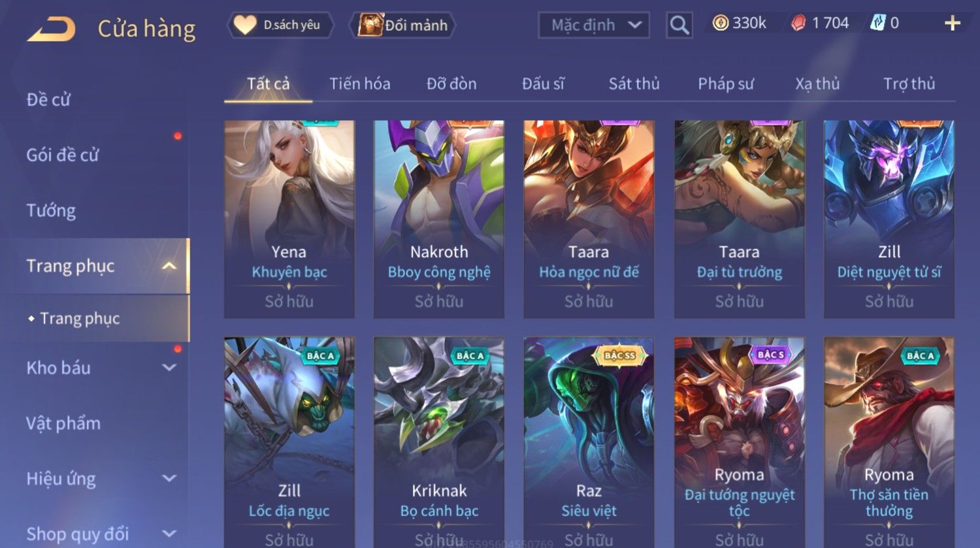This screenshot has width=980, height=548.
Task: Select the Raz Siêu việt skin card
Action: coord(589,442)
